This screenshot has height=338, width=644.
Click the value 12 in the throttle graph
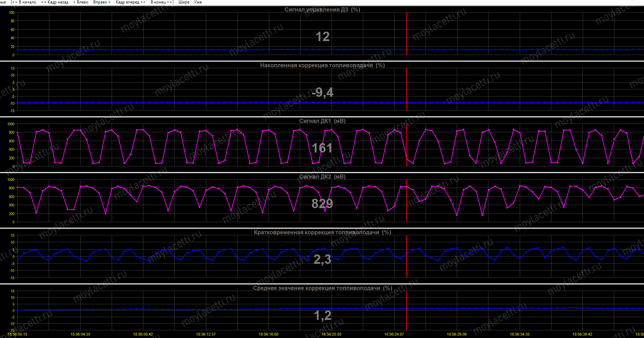[x=322, y=37]
